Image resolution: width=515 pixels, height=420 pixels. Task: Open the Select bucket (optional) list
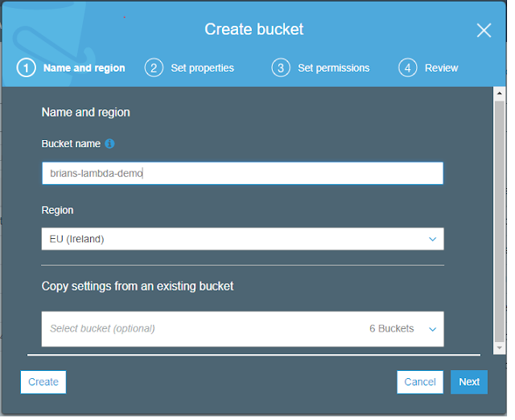243,329
